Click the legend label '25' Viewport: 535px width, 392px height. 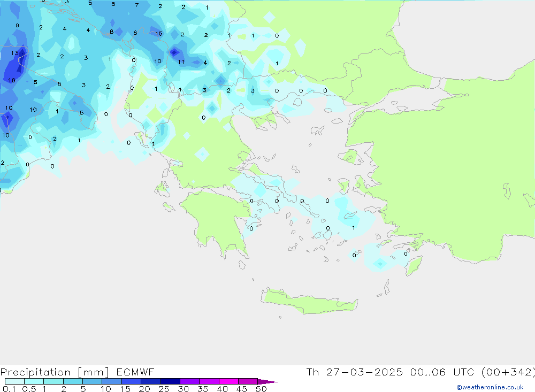click(164, 389)
